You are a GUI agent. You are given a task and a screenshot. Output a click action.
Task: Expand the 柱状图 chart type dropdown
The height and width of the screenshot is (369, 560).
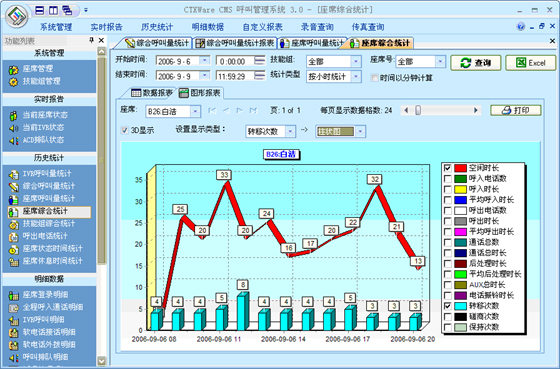pos(360,131)
